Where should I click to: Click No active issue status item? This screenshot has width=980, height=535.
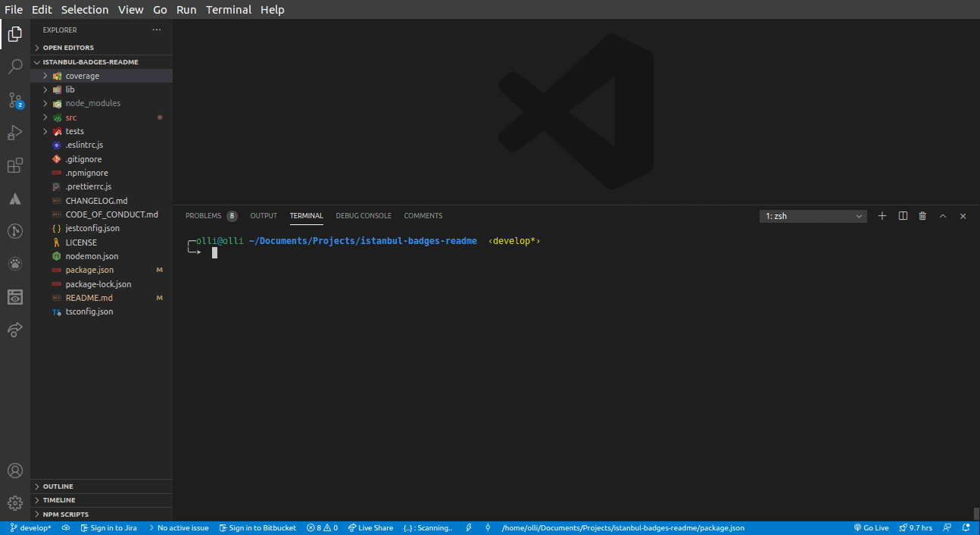click(x=178, y=528)
